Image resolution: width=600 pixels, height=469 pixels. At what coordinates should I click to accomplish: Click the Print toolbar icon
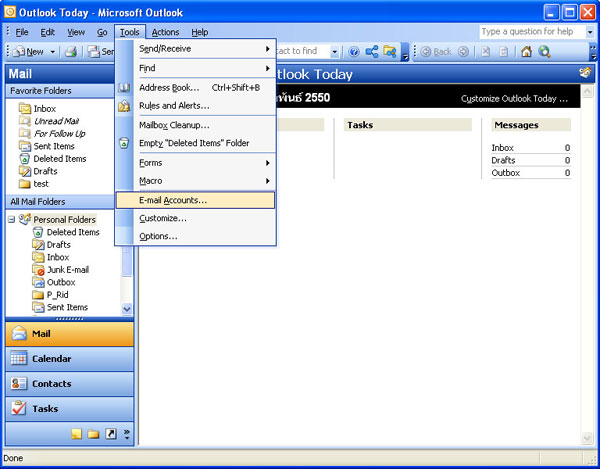click(x=71, y=52)
